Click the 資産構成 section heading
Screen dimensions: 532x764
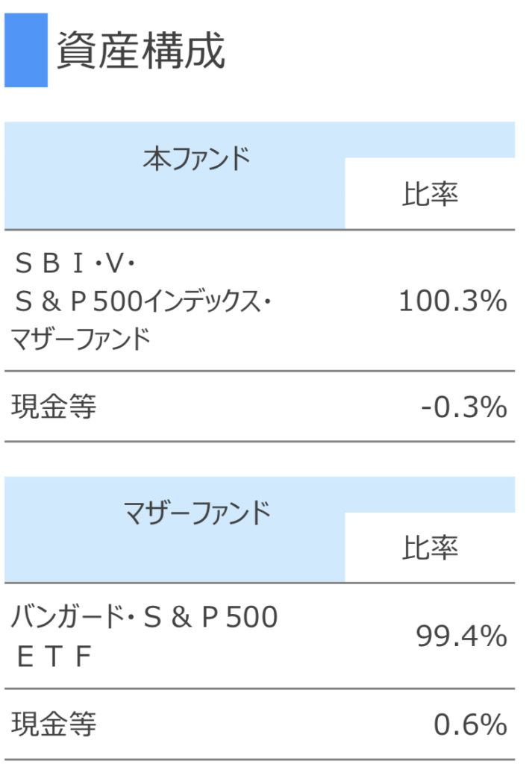click(140, 51)
